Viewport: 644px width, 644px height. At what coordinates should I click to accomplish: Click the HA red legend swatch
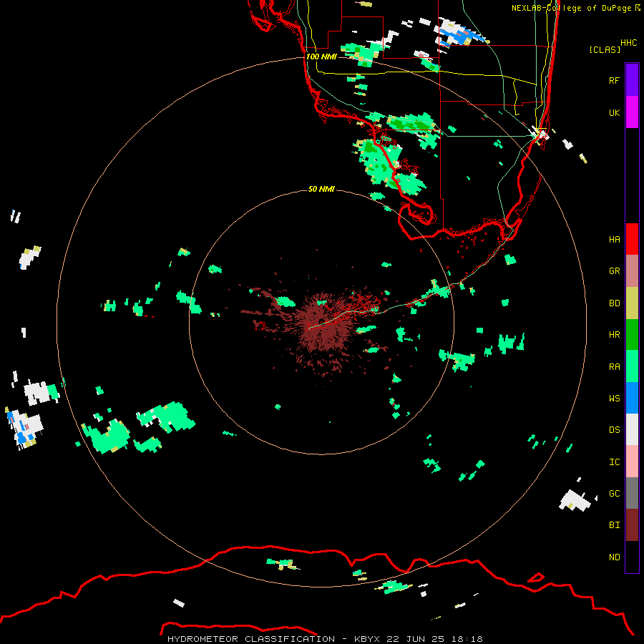632,239
